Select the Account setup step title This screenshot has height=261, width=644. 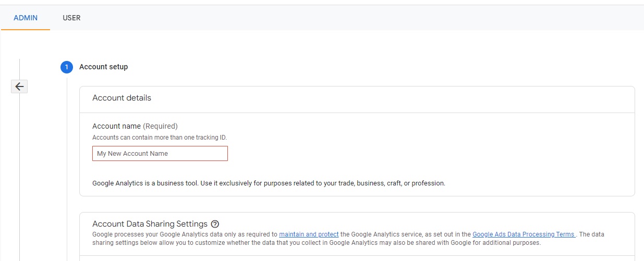click(103, 67)
